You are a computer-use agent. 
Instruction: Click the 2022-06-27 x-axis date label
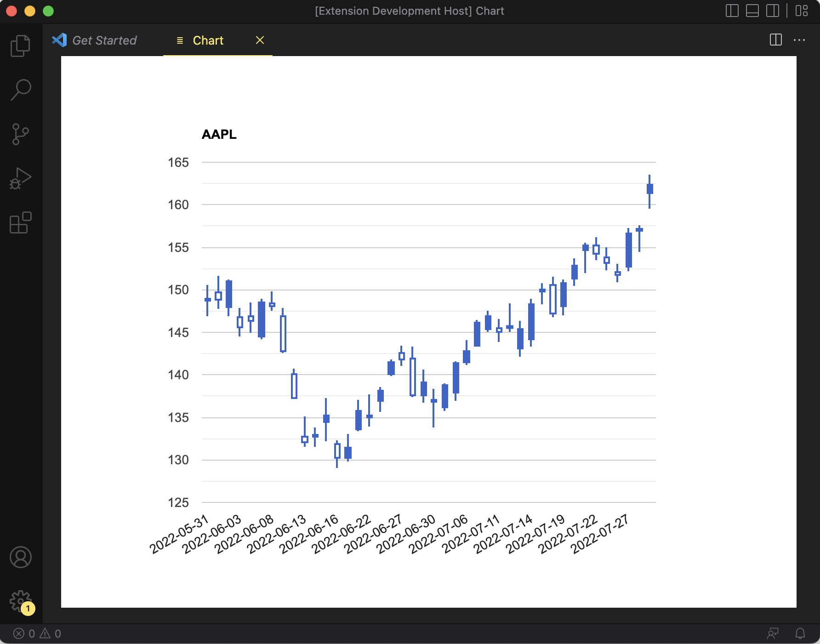click(x=374, y=534)
